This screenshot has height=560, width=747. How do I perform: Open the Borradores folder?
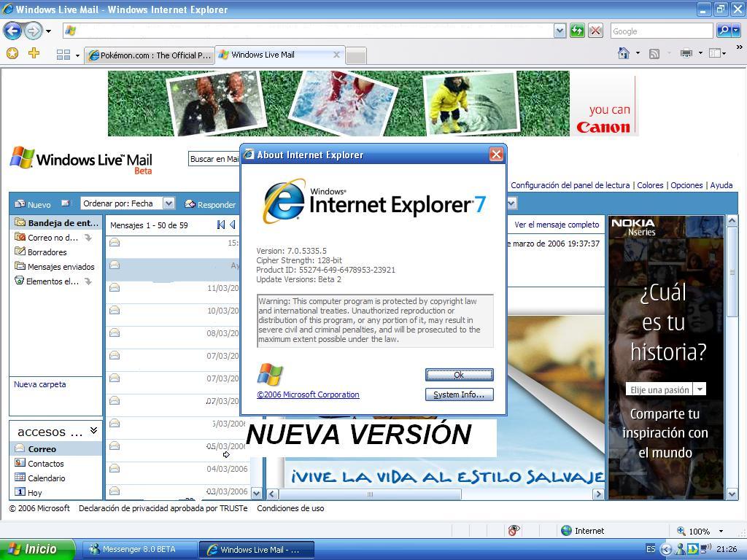coord(47,252)
